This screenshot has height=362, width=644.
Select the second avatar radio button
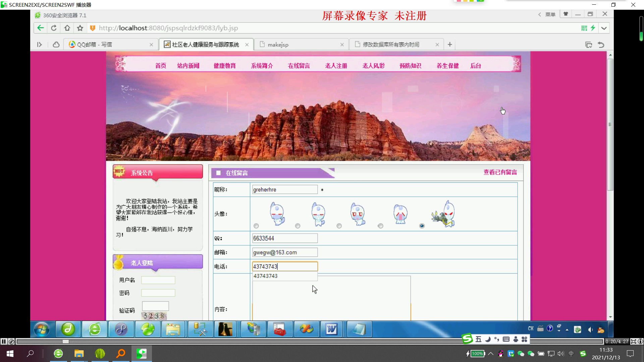298,226
